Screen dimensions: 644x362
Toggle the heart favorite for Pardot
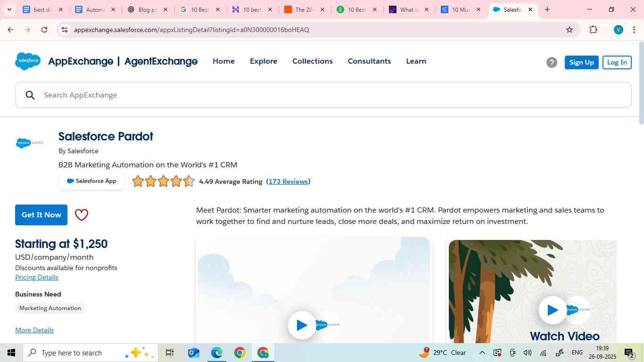click(81, 214)
